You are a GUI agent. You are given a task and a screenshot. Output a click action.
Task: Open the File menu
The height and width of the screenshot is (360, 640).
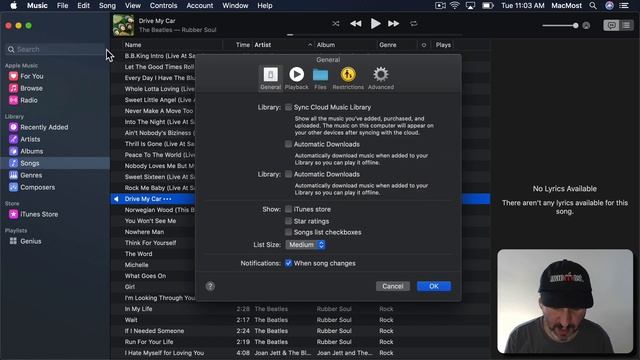click(x=62, y=6)
